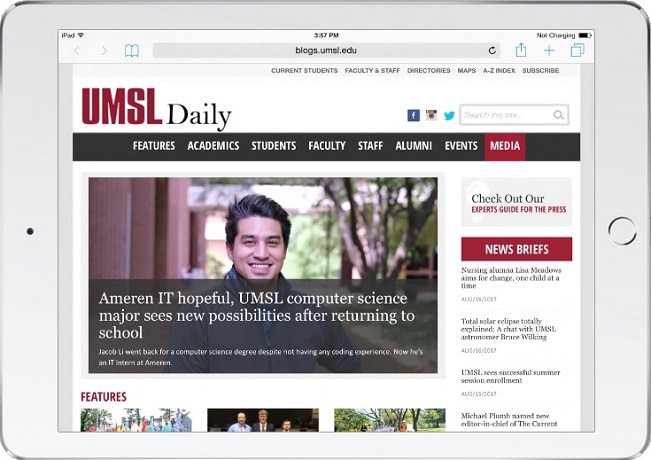The image size is (651, 460).
Task: Add new tab with plus icon
Action: 549,50
